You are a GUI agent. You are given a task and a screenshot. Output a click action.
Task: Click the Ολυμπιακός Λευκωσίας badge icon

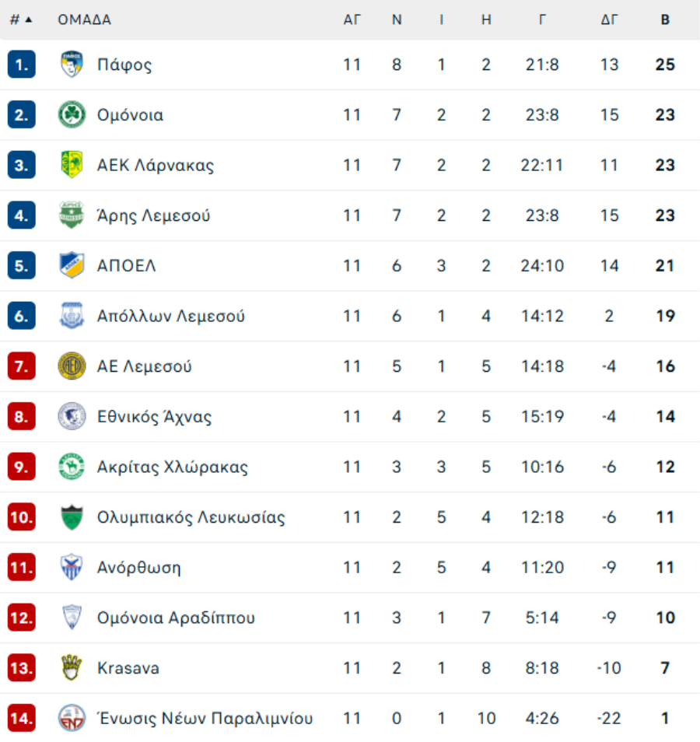point(72,517)
